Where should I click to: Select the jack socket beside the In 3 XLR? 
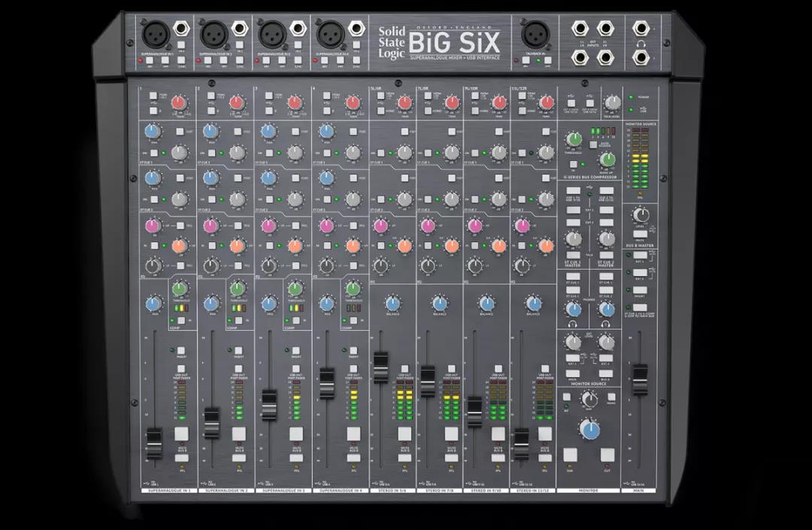pos(298,28)
